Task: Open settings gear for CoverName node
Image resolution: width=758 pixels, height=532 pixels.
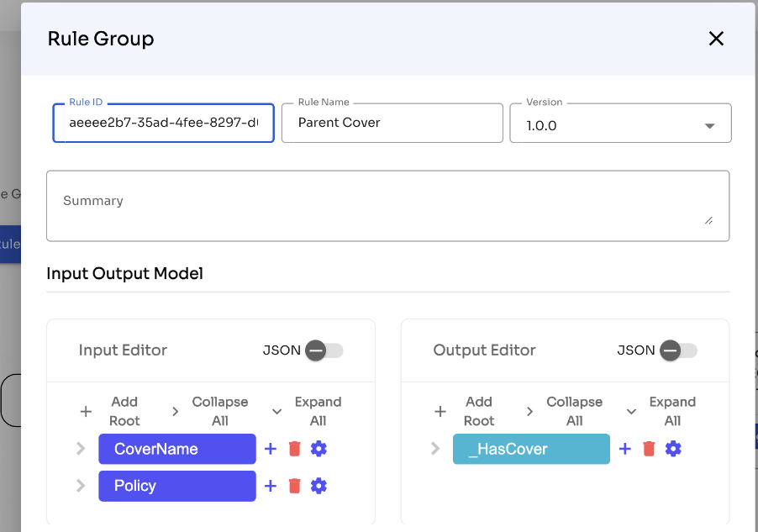Action: click(318, 449)
